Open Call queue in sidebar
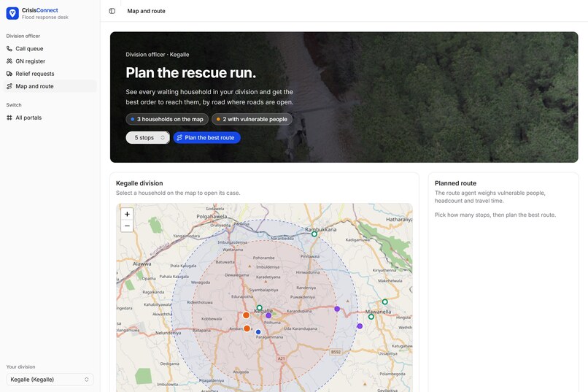 pos(50,49)
